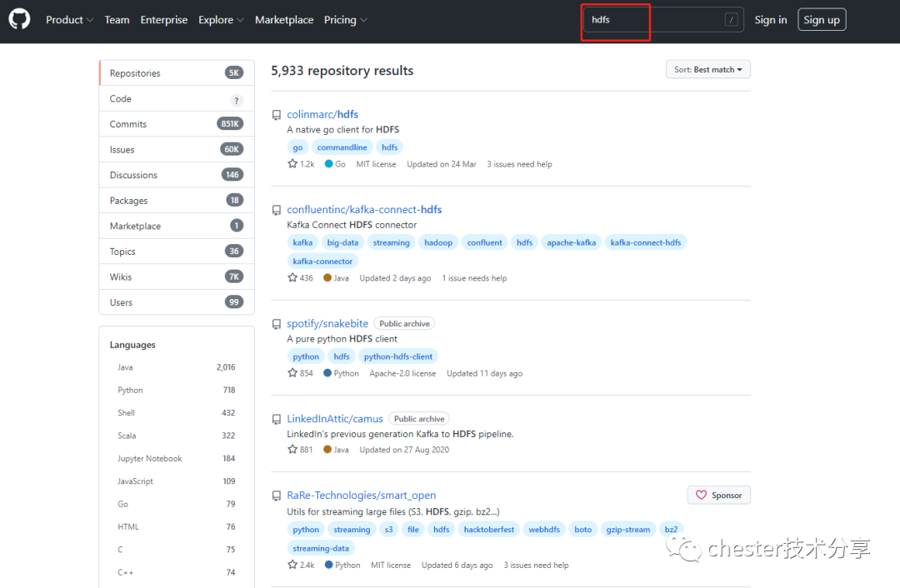Click the hacktoberfest topic tag
This screenshot has width=900, height=588.
click(x=489, y=530)
